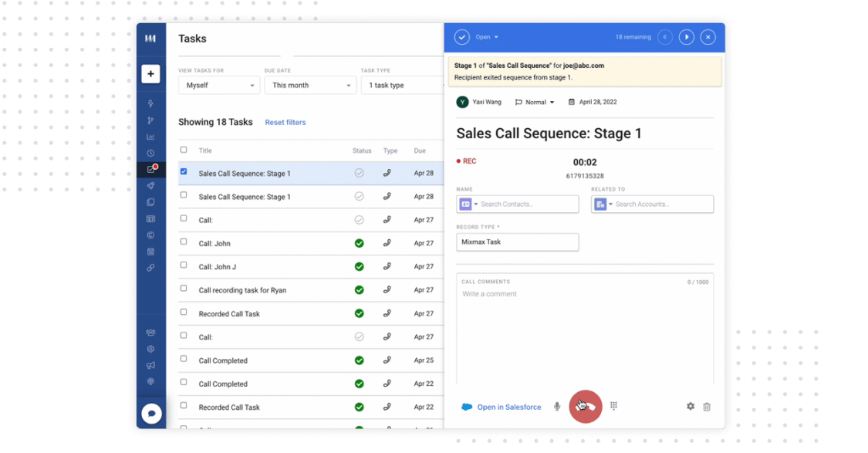Open the chat support bubble
Image resolution: width=868 pixels, height=453 pixels.
tap(151, 414)
